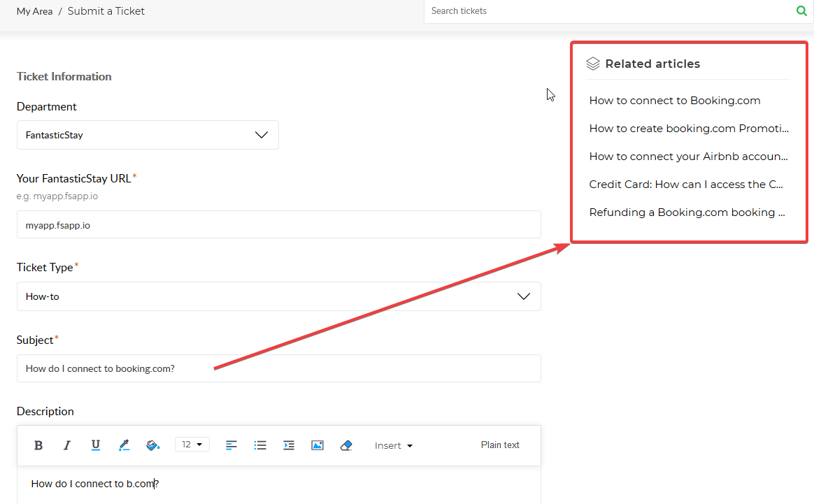Open the background fill color tool
Image resolution: width=814 pixels, height=504 pixels.
(152, 445)
